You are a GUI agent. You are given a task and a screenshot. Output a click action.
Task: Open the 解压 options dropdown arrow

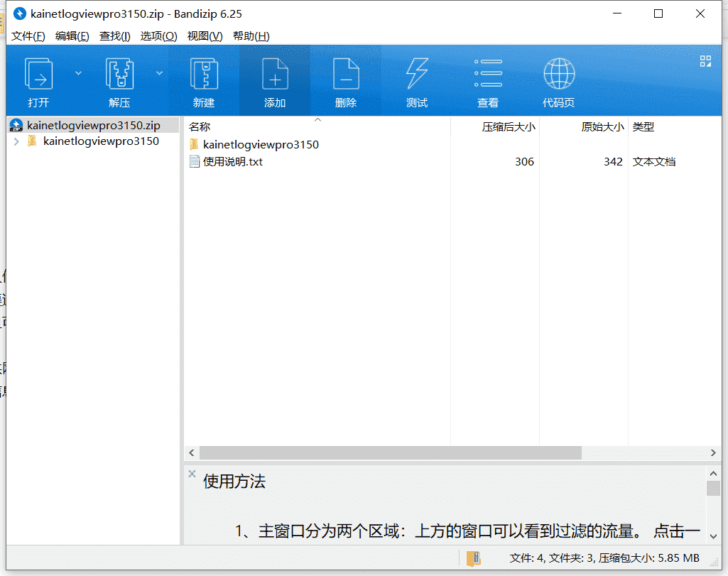tap(159, 73)
